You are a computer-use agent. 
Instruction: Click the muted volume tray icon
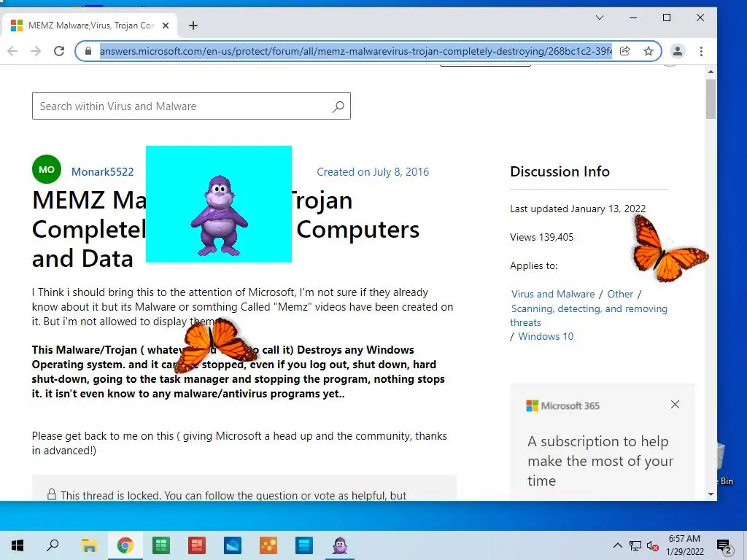click(653, 545)
